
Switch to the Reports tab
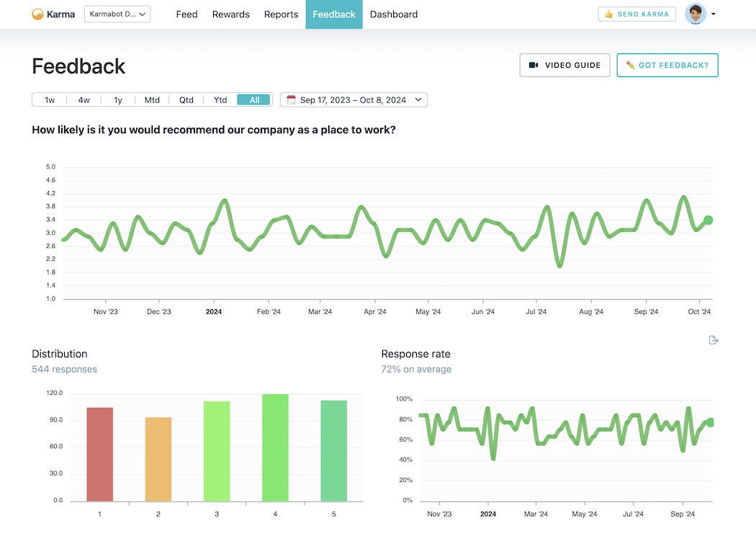[x=281, y=14]
